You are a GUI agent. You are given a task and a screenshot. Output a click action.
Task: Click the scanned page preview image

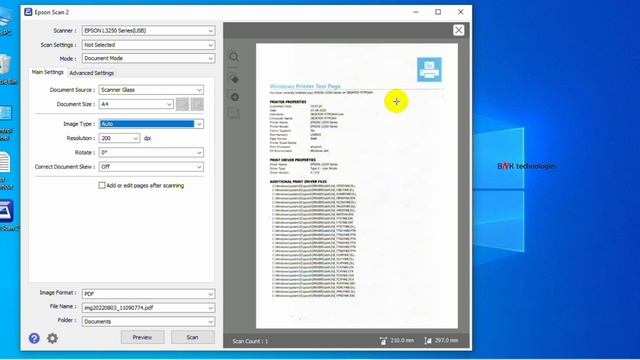tap(357, 186)
